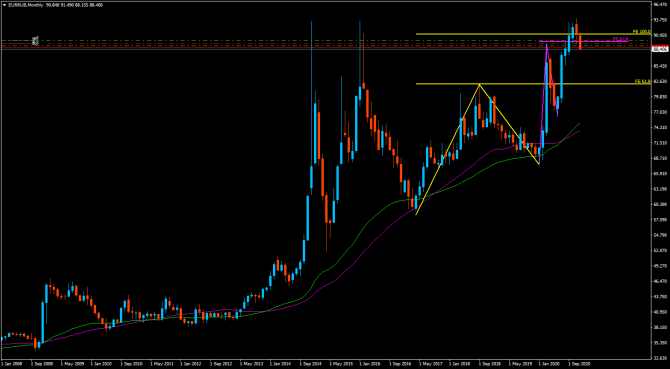The width and height of the screenshot is (670, 369).
Task: Select the yellow FE 100.0 level line
Action: tap(533, 34)
